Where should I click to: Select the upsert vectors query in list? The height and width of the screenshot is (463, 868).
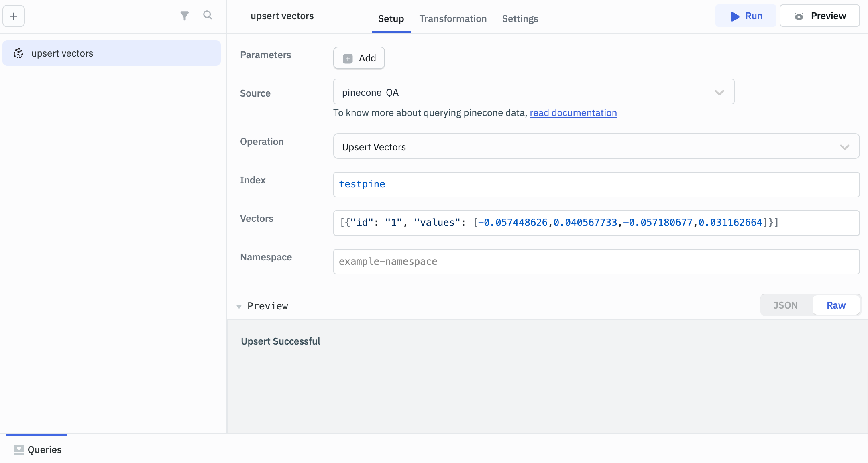(x=112, y=53)
